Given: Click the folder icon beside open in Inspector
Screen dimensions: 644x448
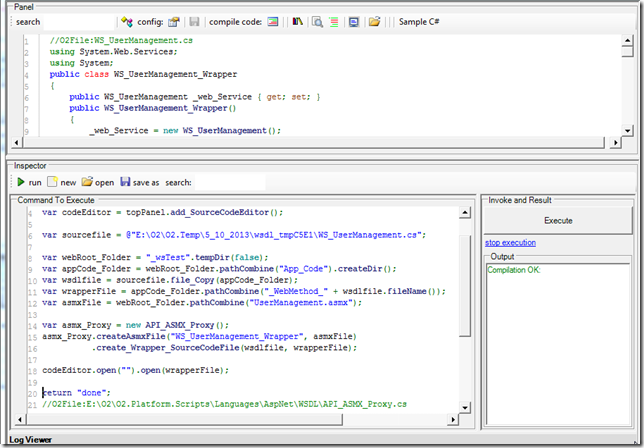Looking at the screenshot, I should (x=87, y=181).
